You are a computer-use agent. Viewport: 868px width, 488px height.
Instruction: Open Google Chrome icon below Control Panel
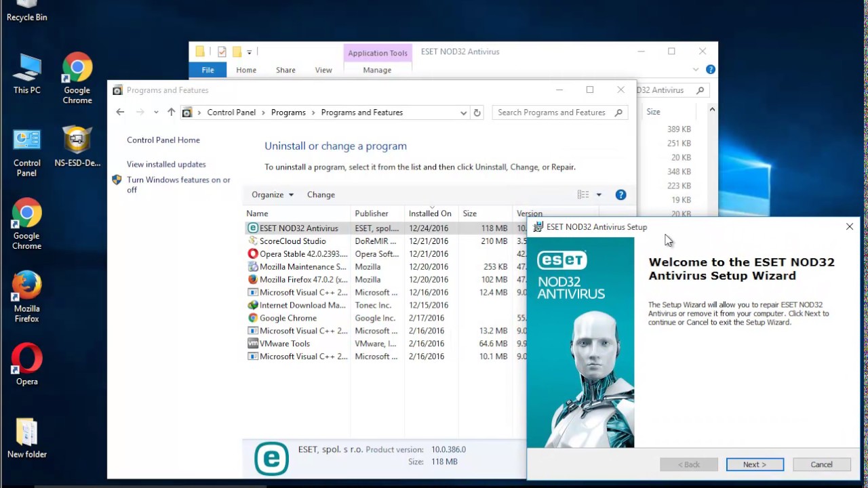[x=26, y=224]
